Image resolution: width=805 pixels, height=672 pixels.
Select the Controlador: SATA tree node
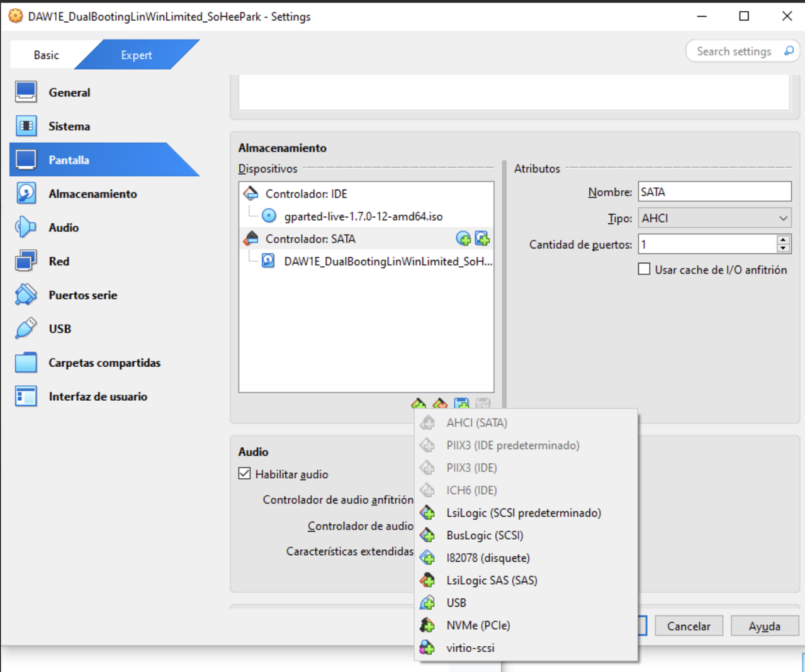(x=366, y=238)
